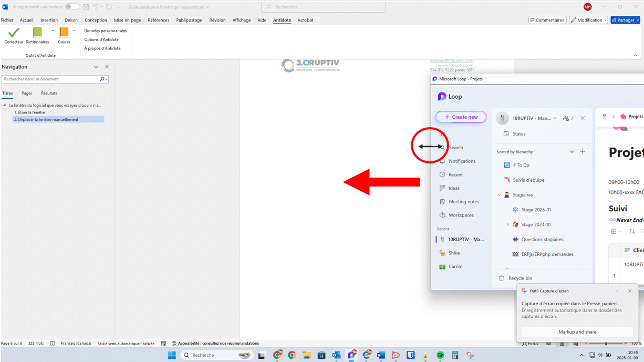Screen dimensions: 644x362
Task: Open the Accueil ribbon tab
Action: (26, 20)
